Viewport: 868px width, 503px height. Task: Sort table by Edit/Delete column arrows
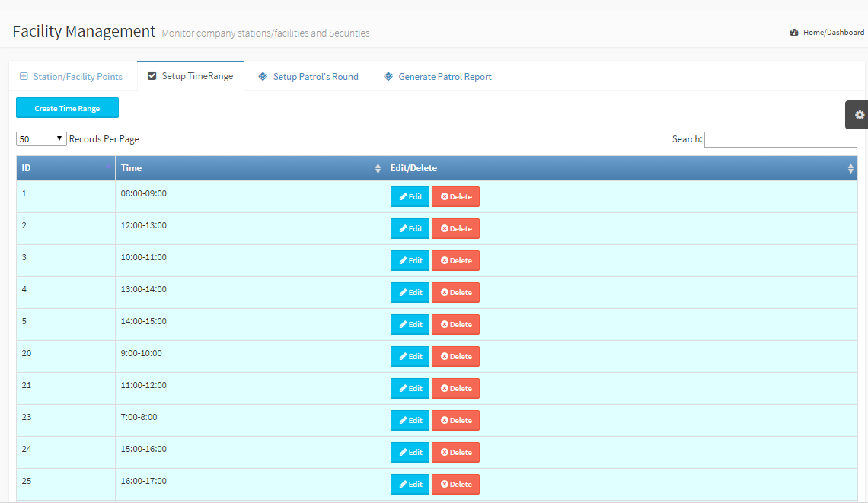pos(850,169)
